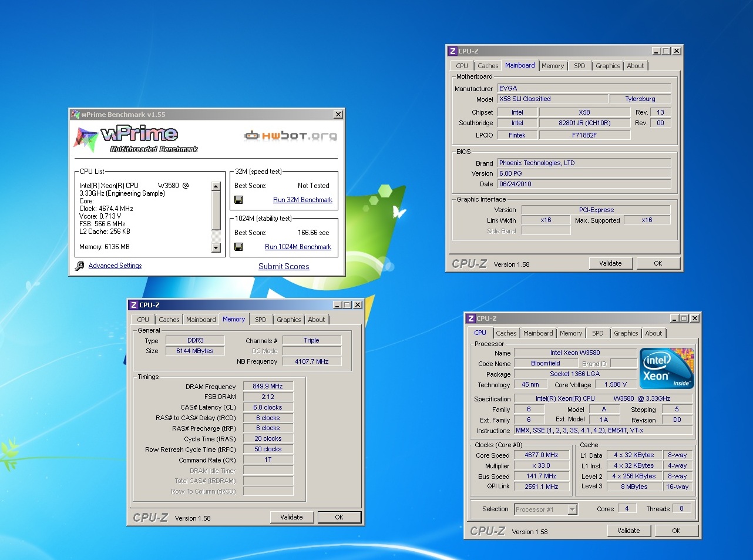This screenshot has width=753, height=560.
Task: Switch to Mainboard tab in the Processor CPU-Z window
Action: [538, 333]
